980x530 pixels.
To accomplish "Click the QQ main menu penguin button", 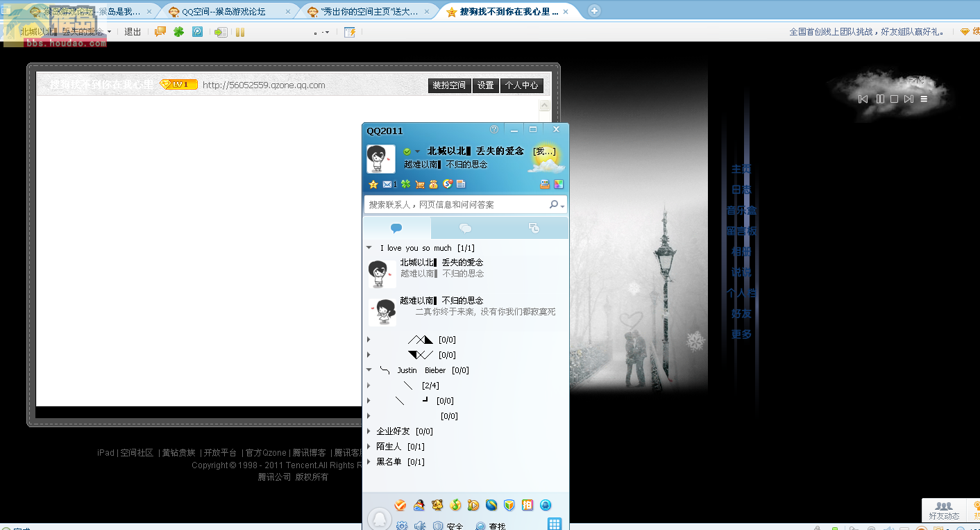I will click(x=379, y=519).
